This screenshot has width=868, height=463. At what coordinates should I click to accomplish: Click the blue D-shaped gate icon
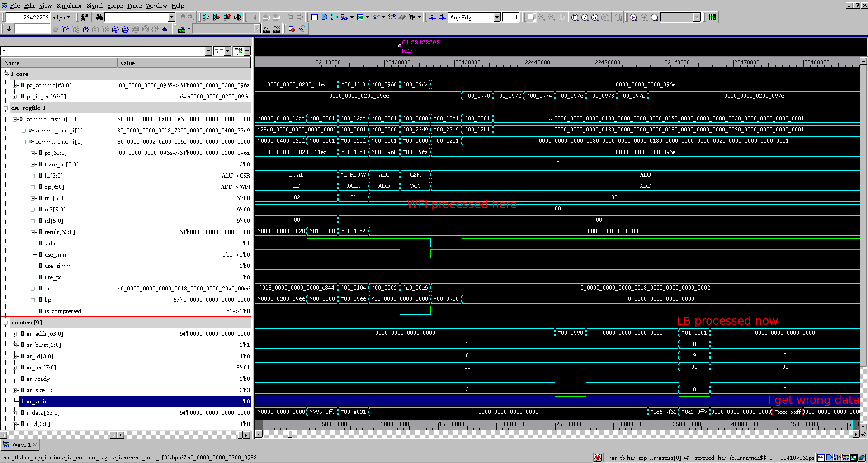click(x=325, y=17)
